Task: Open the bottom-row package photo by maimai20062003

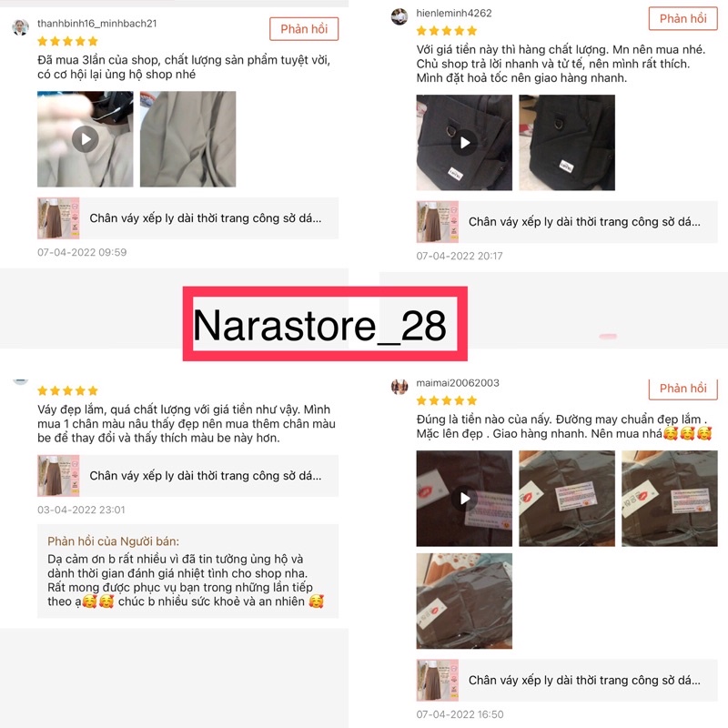Action: (x=464, y=601)
